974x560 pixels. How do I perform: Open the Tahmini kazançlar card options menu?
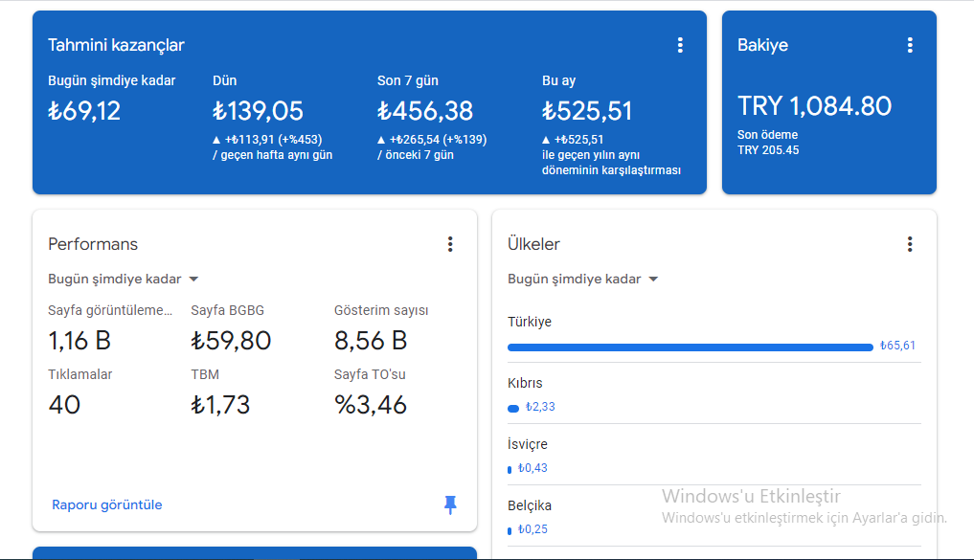coord(680,45)
